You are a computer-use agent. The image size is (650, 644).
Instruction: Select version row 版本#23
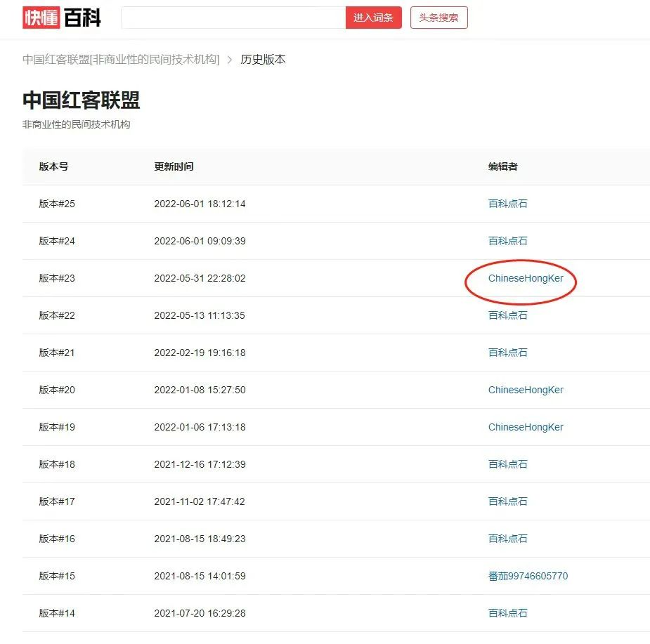(x=57, y=278)
